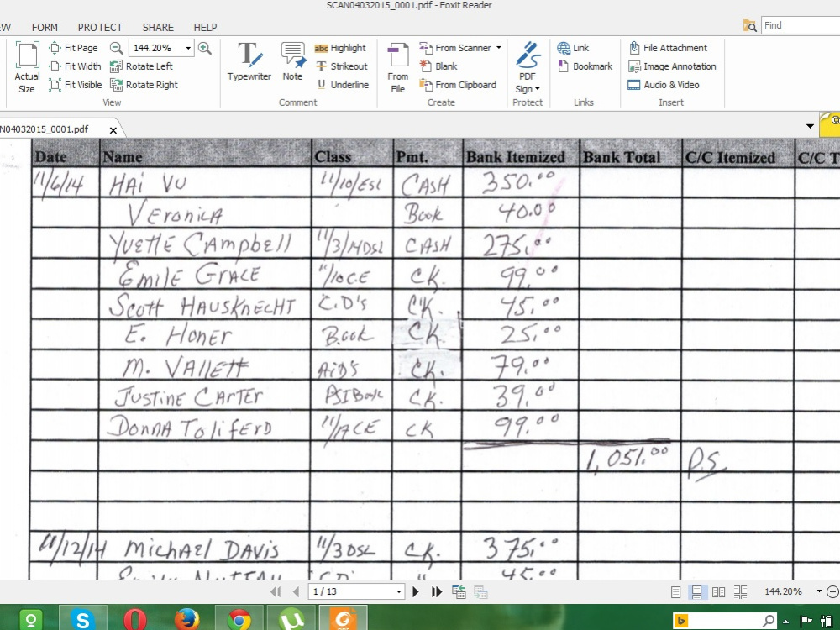Click the previous view icon in status bar
Viewport: 840px width, 630px height.
tap(459, 591)
